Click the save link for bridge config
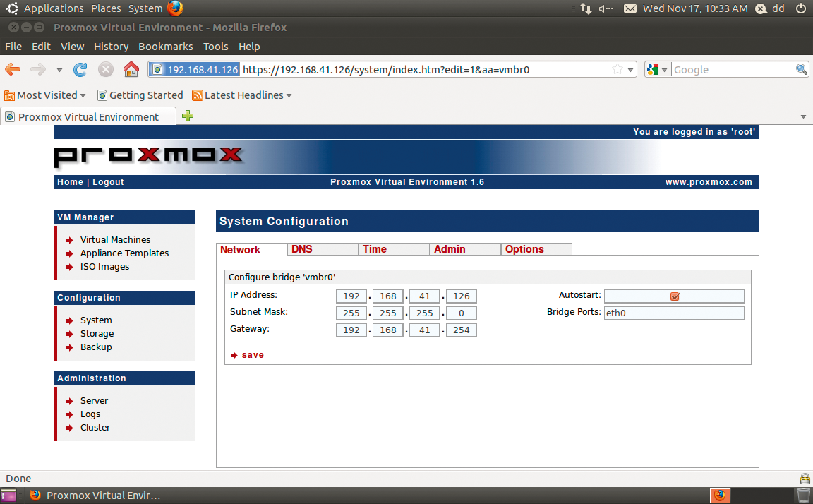The width and height of the screenshot is (813, 504). click(252, 355)
